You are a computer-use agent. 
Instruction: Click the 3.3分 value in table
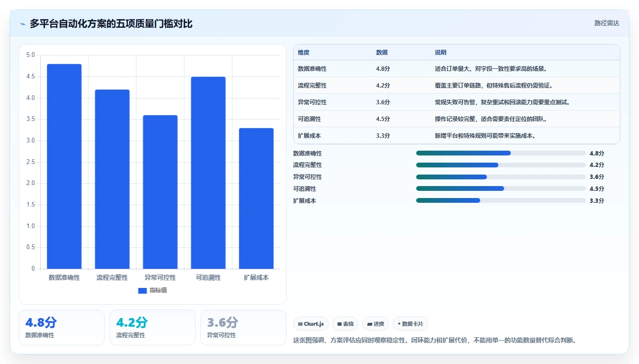point(383,136)
